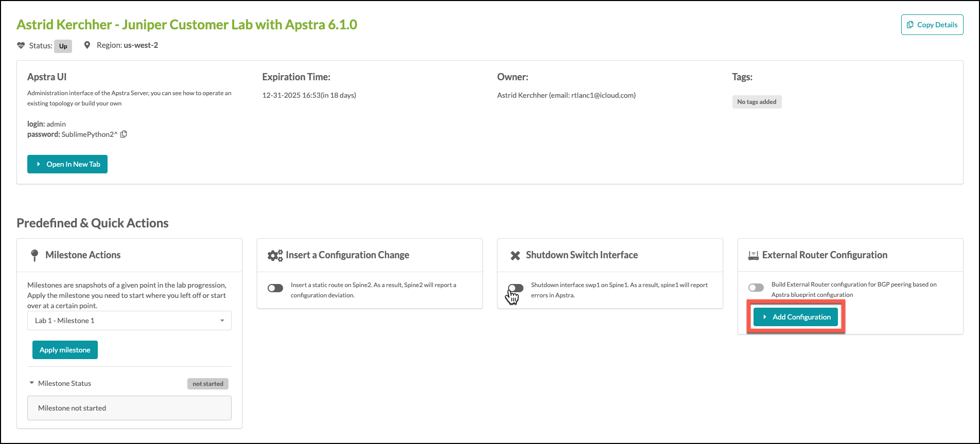
Task: Collapse the Milestone Status section
Action: tap(32, 383)
